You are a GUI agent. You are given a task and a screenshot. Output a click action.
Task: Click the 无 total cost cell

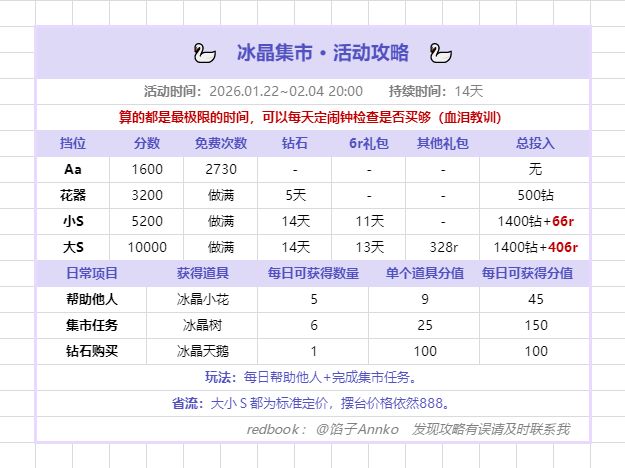click(x=535, y=169)
